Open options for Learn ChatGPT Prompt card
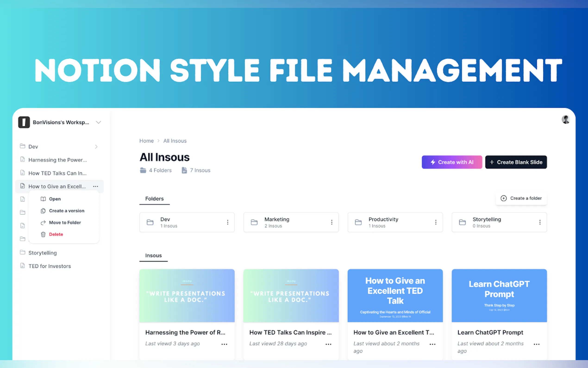The image size is (588, 368). pos(536,344)
